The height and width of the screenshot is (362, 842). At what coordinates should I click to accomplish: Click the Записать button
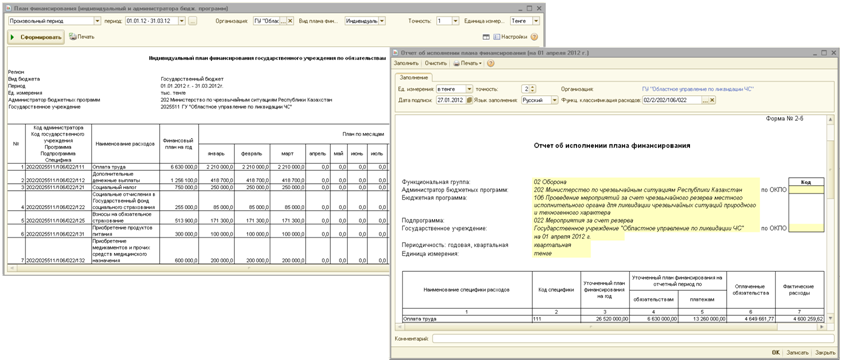point(797,353)
